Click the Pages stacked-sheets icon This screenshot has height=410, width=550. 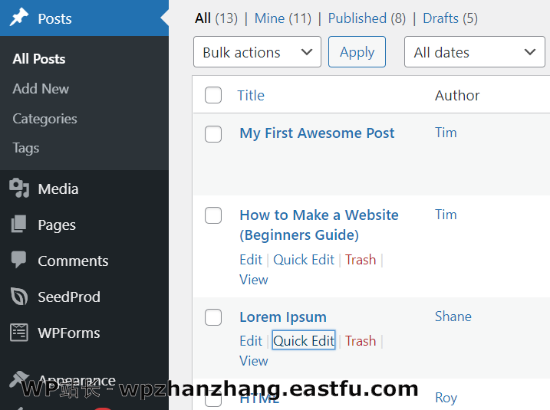(x=19, y=224)
